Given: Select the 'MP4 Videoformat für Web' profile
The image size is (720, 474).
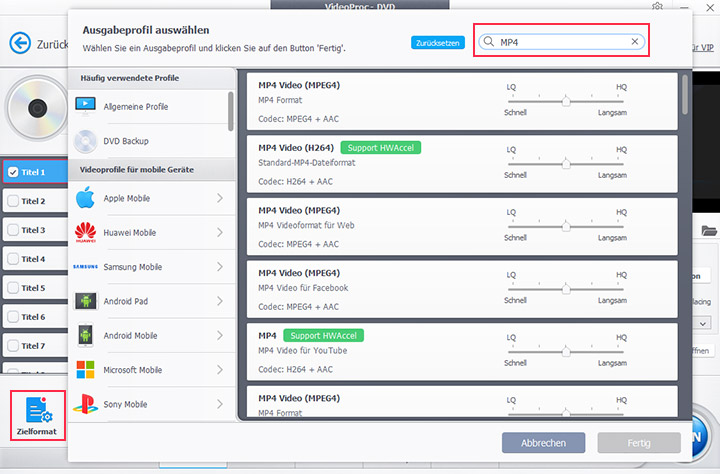Looking at the screenshot, I should point(462,226).
